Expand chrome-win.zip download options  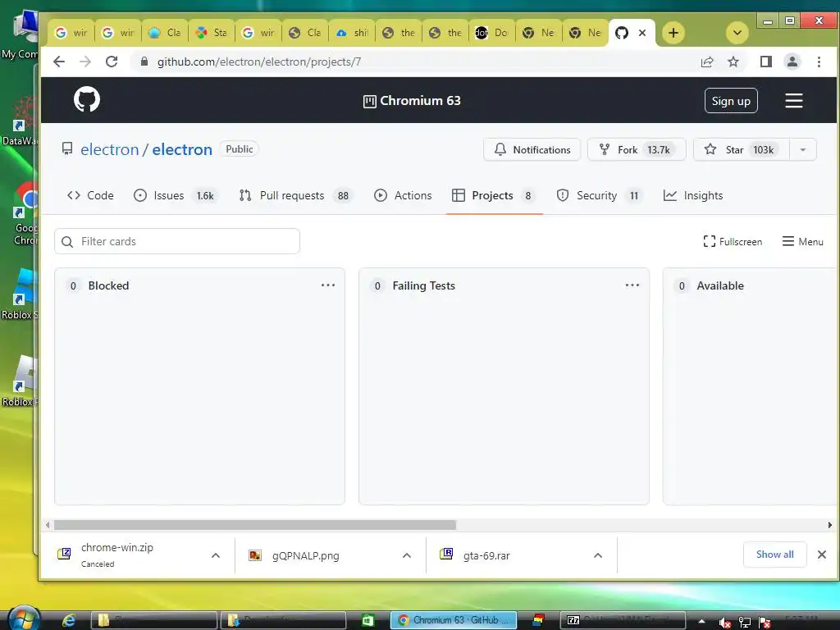216,555
